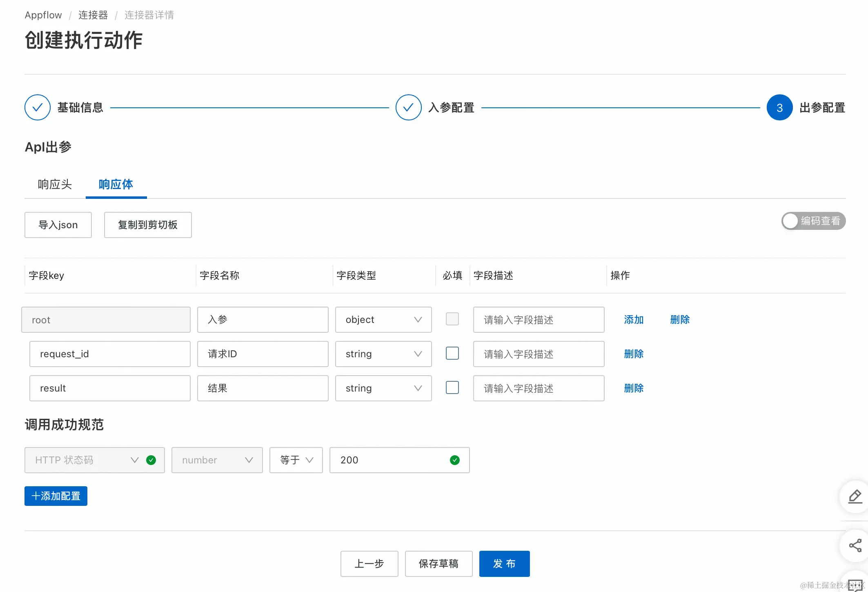Select the 响应体 tab
The height and width of the screenshot is (592, 868).
point(116,185)
